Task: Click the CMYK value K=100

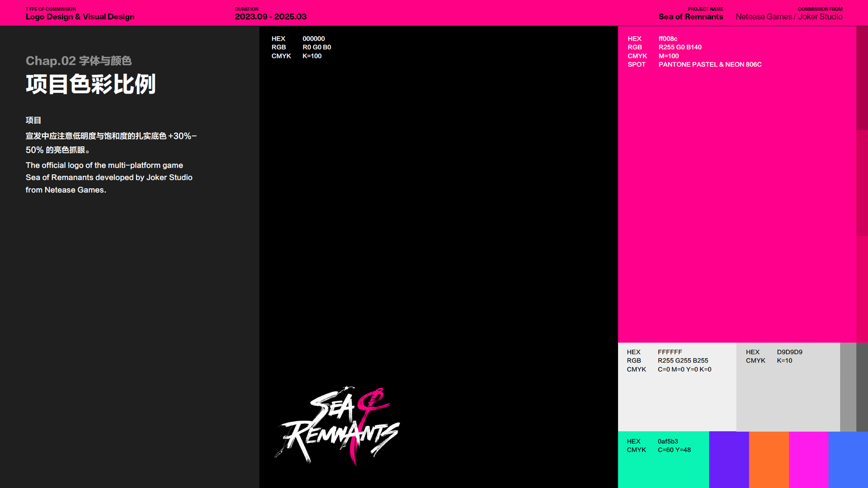Action: (312, 56)
